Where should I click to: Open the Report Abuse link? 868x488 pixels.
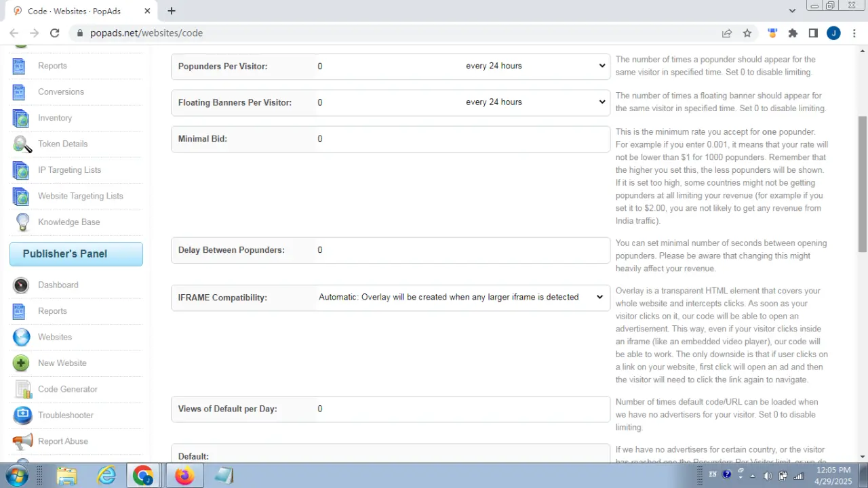point(62,441)
